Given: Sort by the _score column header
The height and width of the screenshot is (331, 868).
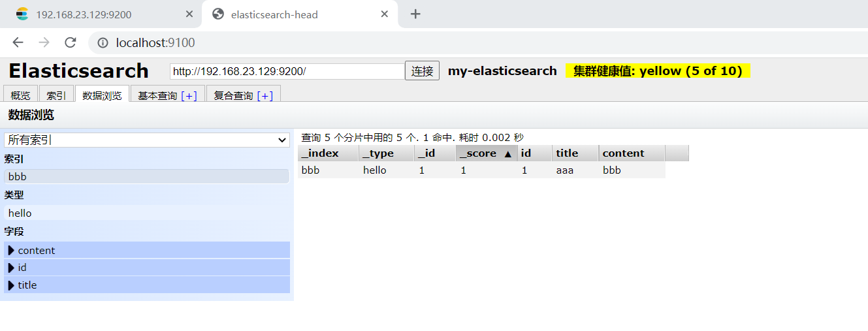Looking at the screenshot, I should (487, 153).
